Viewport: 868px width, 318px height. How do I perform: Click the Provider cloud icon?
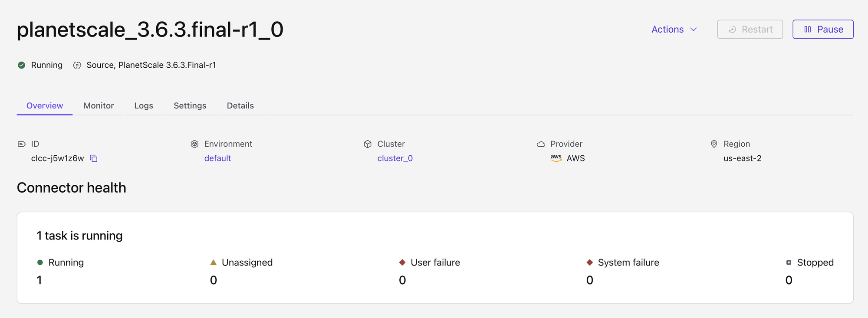point(541,144)
